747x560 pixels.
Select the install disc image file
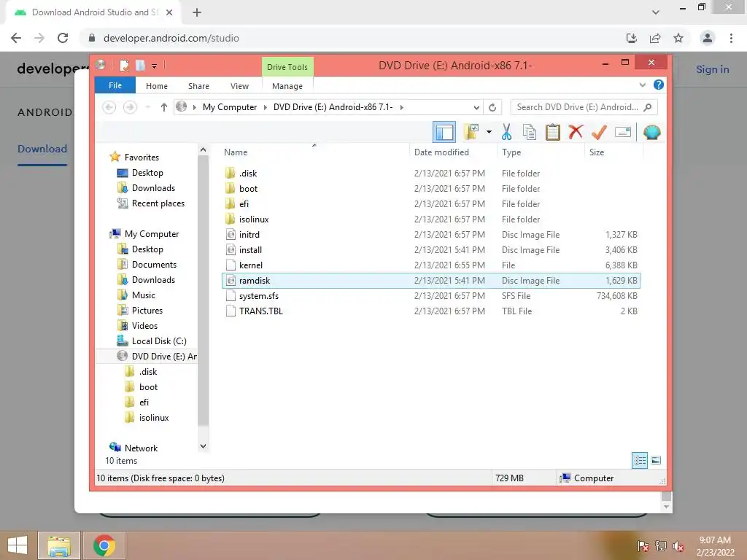coord(431,250)
